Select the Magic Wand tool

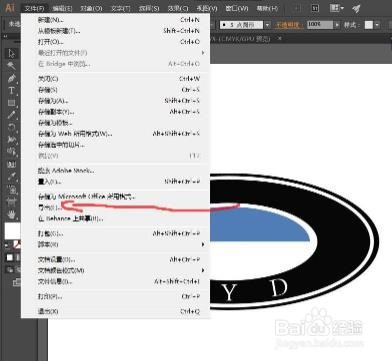click(x=11, y=66)
